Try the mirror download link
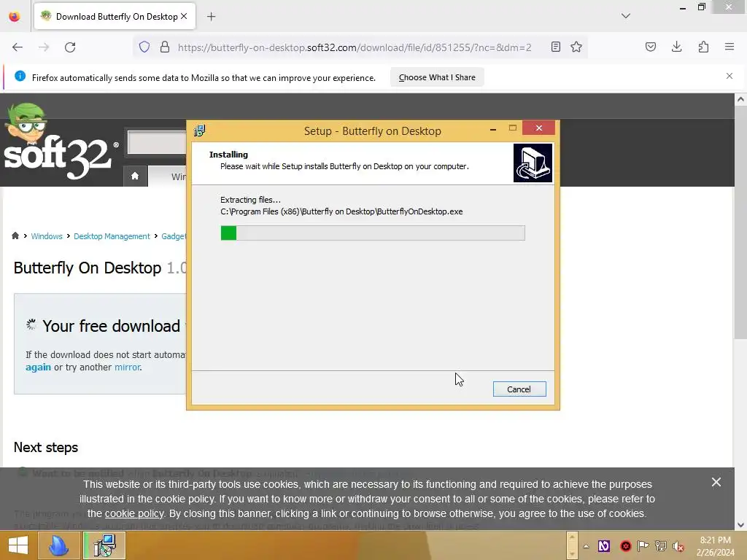 click(x=127, y=367)
